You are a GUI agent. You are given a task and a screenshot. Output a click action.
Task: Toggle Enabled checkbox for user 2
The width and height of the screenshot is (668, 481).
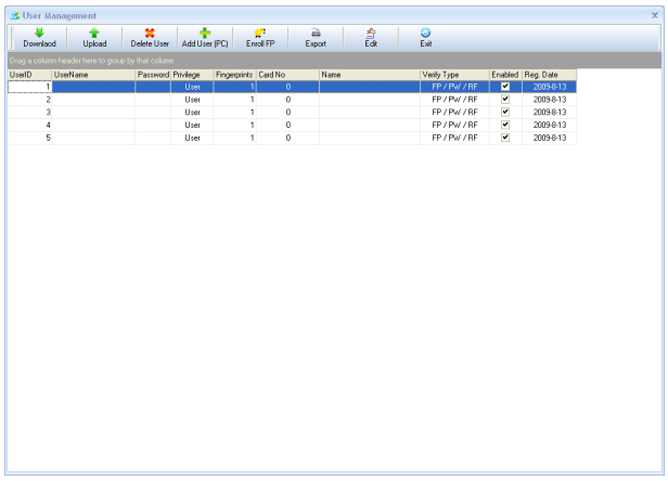(x=505, y=99)
